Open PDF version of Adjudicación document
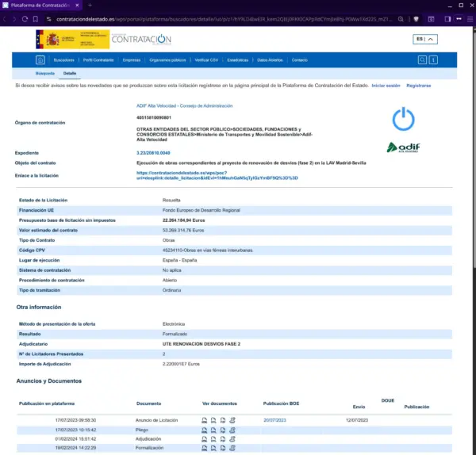 coord(223,439)
